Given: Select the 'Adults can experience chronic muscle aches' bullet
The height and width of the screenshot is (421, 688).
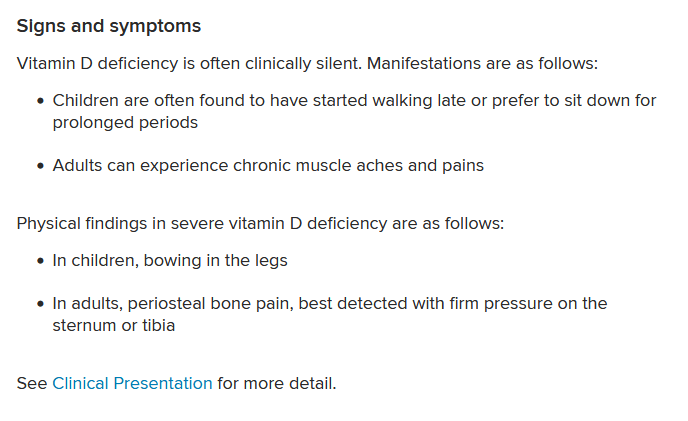Looking at the screenshot, I should 268,166.
